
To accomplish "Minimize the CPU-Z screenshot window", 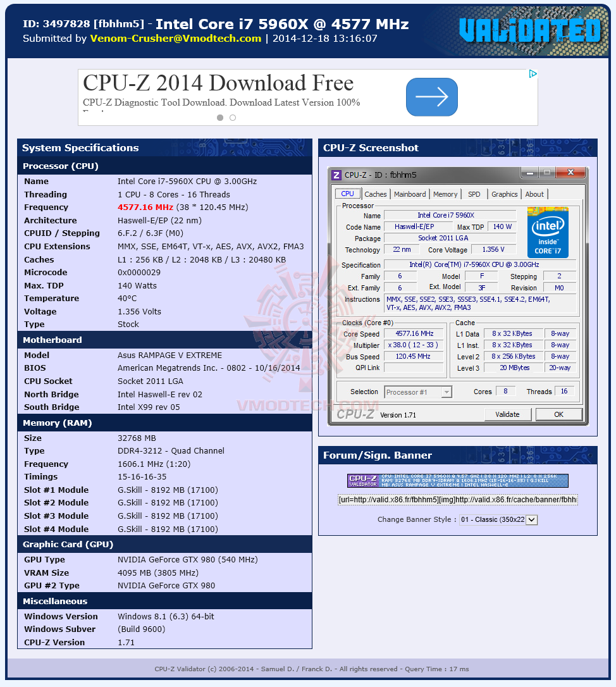I will 530,173.
